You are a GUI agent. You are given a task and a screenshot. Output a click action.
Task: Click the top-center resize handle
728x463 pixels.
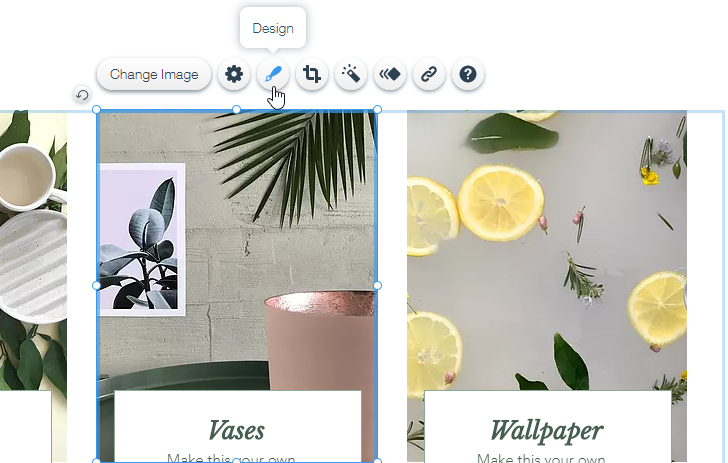[237, 110]
